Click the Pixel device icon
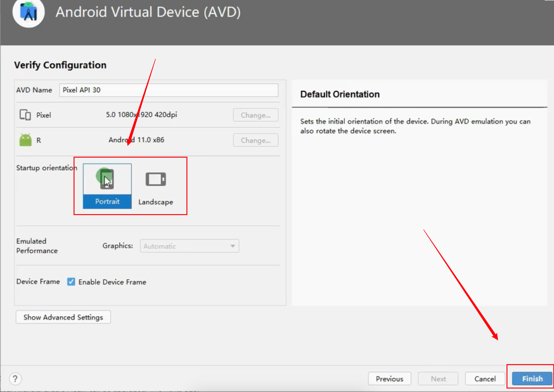554x392 pixels. pyautogui.click(x=25, y=115)
